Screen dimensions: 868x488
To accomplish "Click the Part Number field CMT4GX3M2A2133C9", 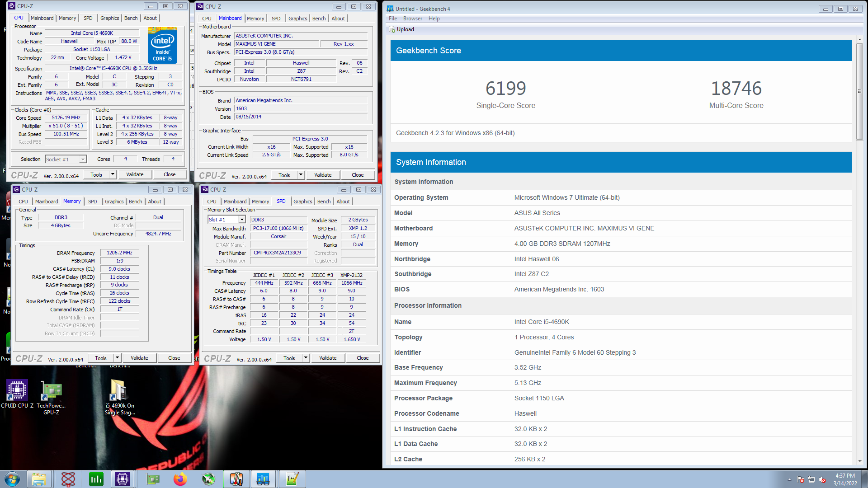I will coord(278,253).
